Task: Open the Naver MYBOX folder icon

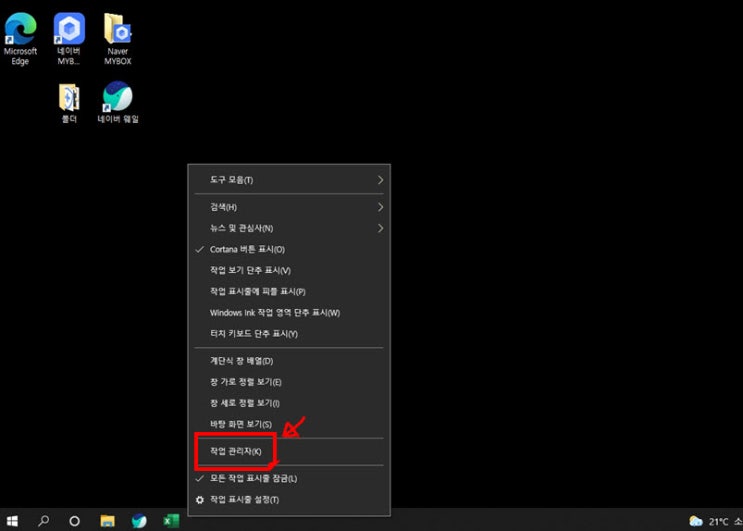Action: (x=118, y=39)
